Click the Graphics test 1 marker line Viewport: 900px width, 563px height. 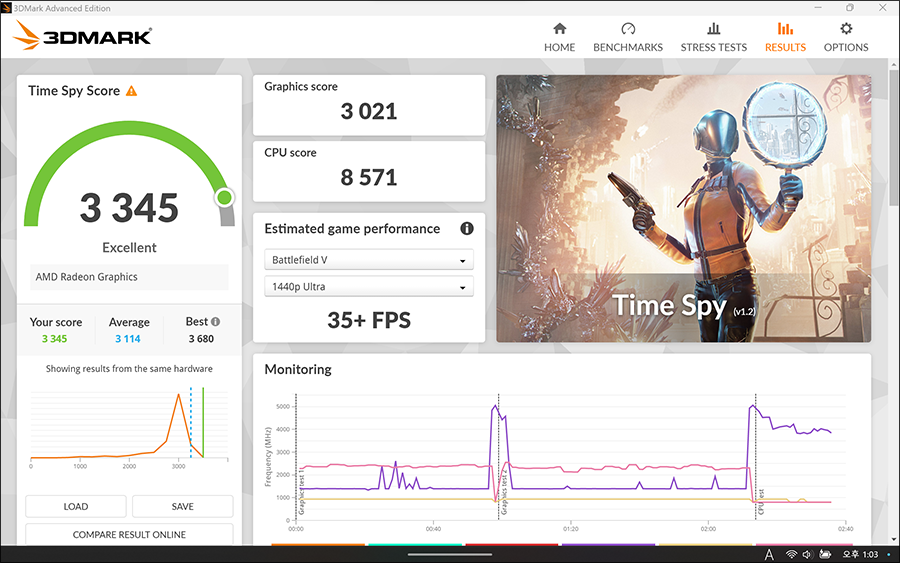pyautogui.click(x=296, y=456)
